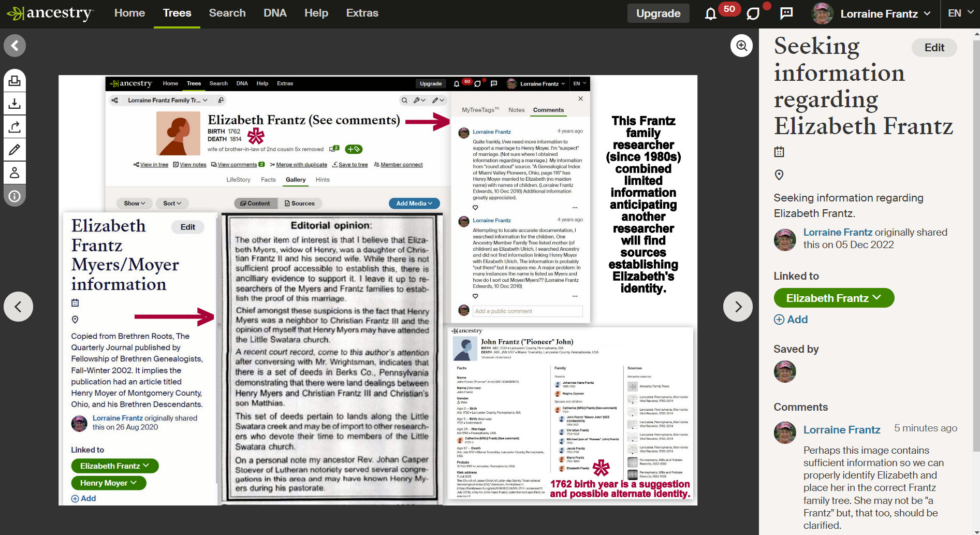
Task: Open the notifications bell
Action: [711, 13]
